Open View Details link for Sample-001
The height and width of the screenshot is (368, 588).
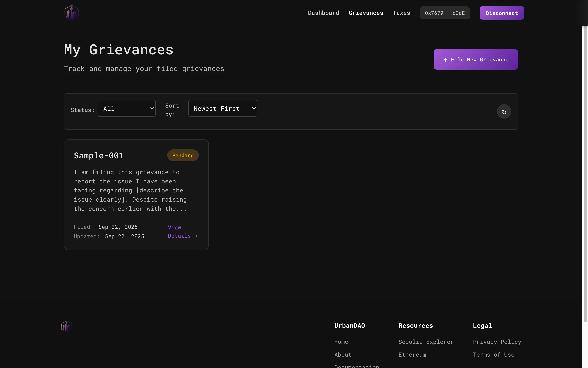pos(182,231)
